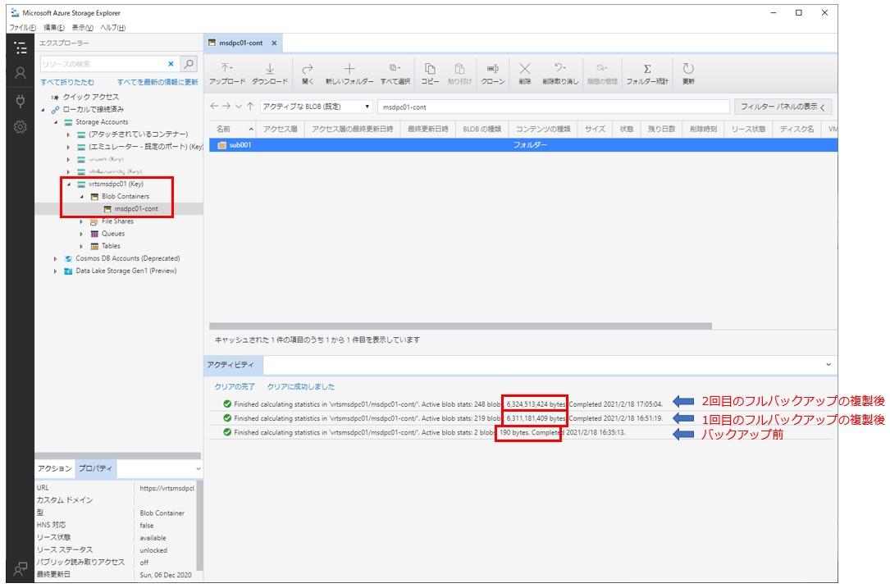Screen dimensions: 890x588
Task: Close the msdpc01-cont tab
Action: (x=274, y=43)
